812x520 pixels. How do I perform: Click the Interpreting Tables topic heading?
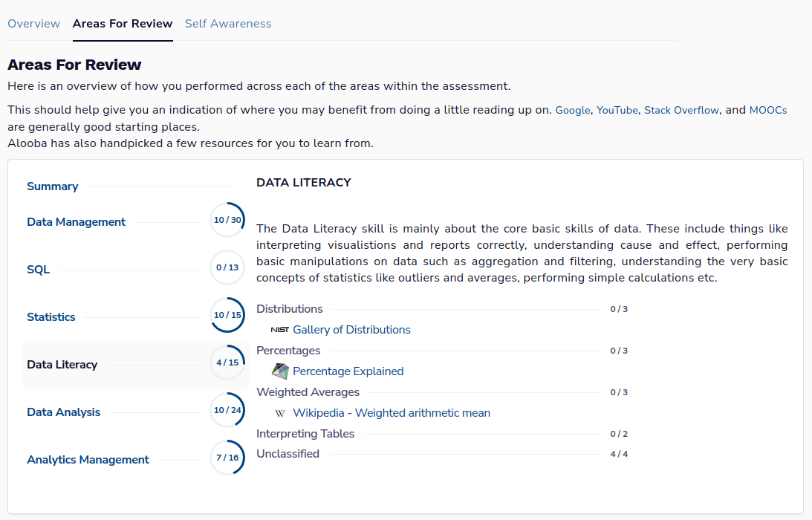click(305, 434)
